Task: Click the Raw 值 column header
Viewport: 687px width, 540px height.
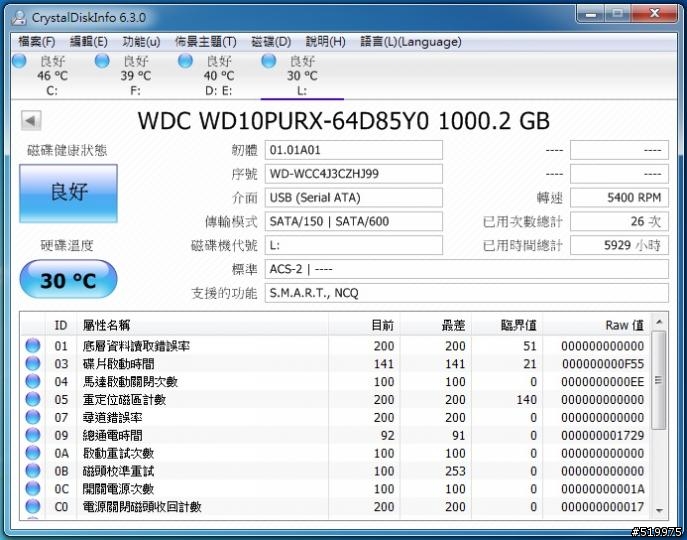Action: pos(596,325)
